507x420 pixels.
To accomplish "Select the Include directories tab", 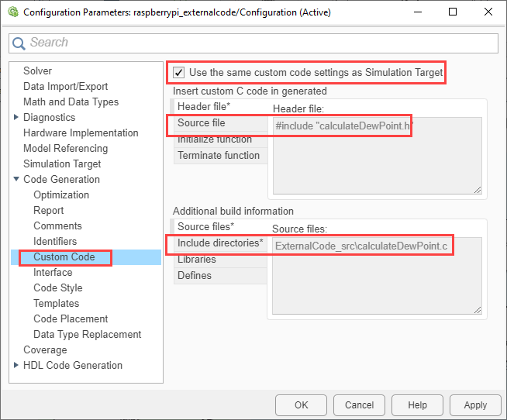I will click(219, 243).
